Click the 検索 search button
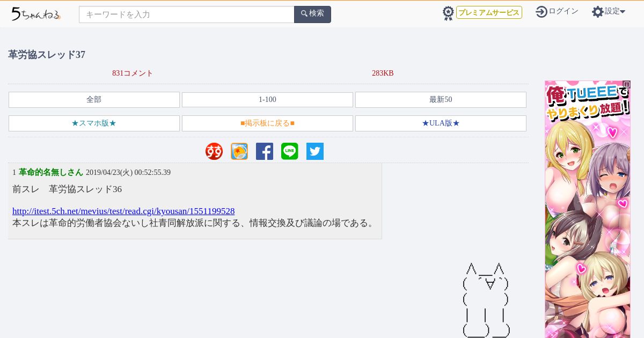This screenshot has width=644, height=338. click(312, 14)
